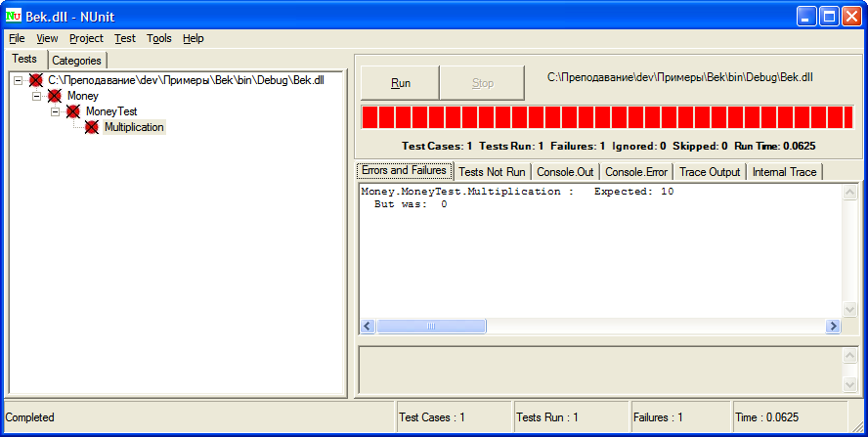Image resolution: width=868 pixels, height=437 pixels.
Task: Click the failure icon beside the Bek.dll path
Action: [36, 81]
